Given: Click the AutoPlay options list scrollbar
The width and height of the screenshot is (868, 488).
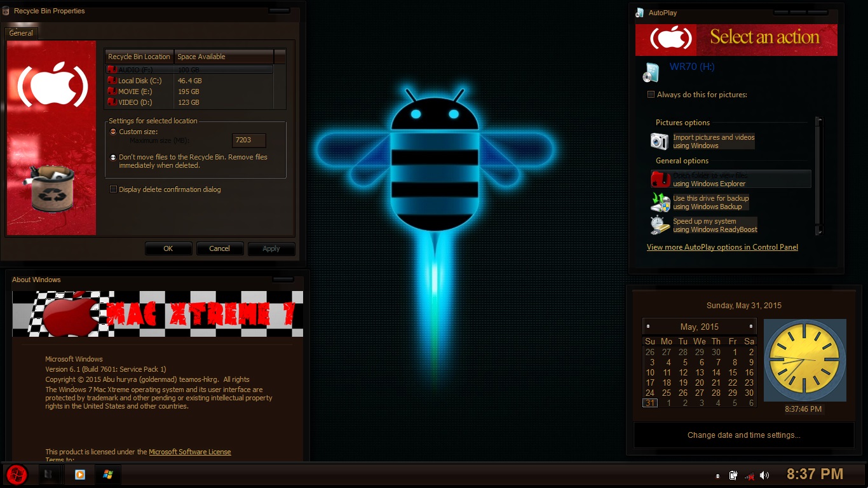Looking at the screenshot, I should coord(820,176).
